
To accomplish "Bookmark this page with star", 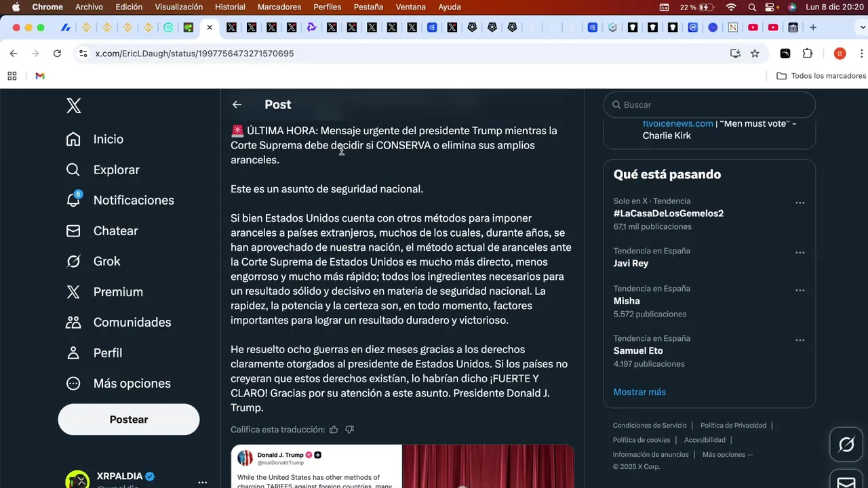I will pyautogui.click(x=755, y=54).
